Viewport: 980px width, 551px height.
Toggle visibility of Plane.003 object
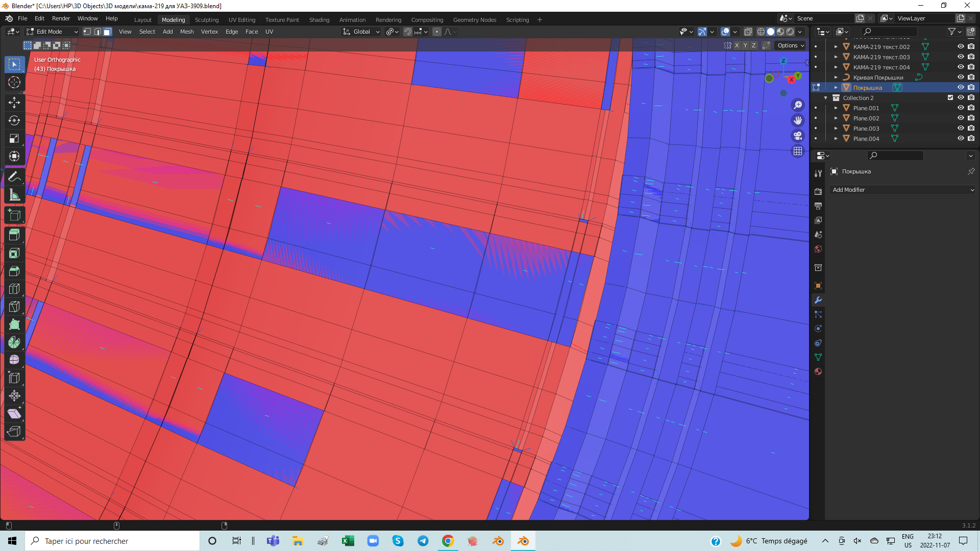(961, 128)
